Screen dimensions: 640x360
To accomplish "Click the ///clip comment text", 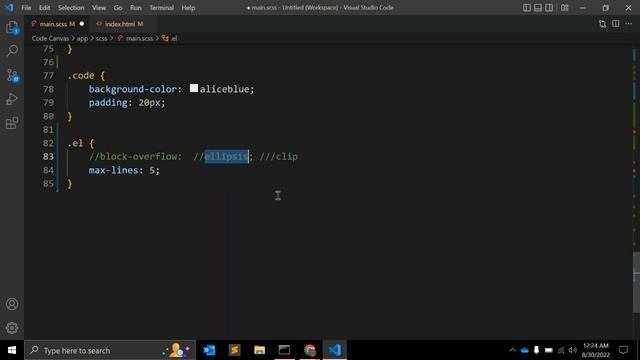I will tap(279, 156).
